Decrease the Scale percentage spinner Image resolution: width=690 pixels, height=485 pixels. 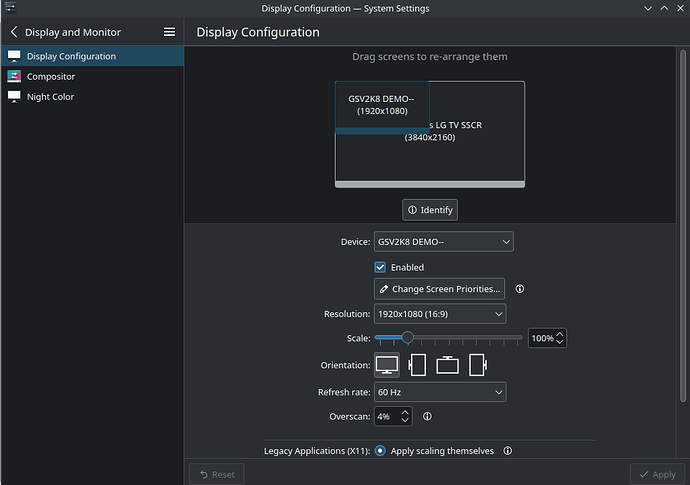560,342
